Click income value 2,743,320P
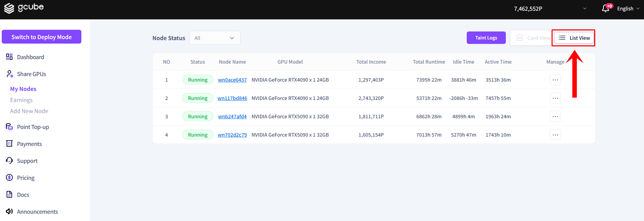Screen dimensions: 644x221 [371, 98]
